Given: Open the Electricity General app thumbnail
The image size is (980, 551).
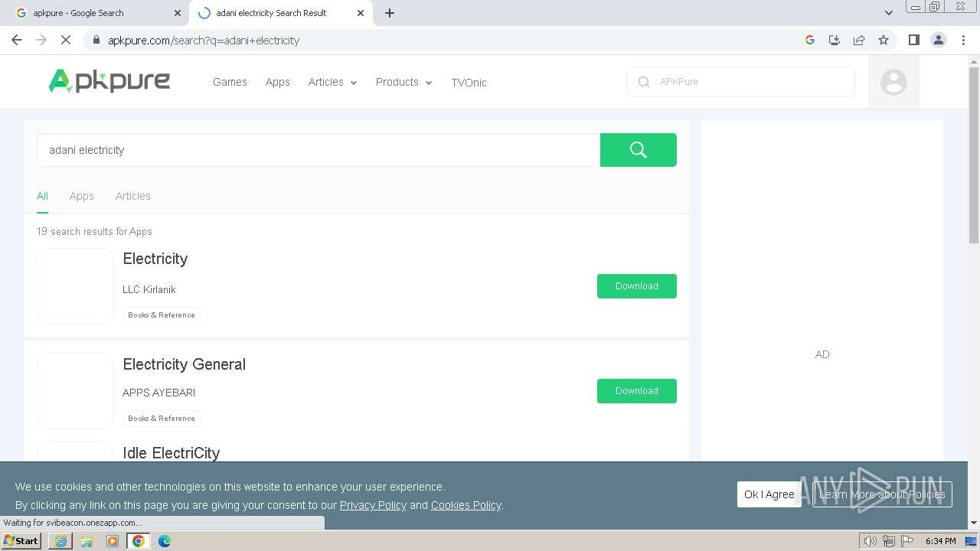Looking at the screenshot, I should tap(75, 391).
